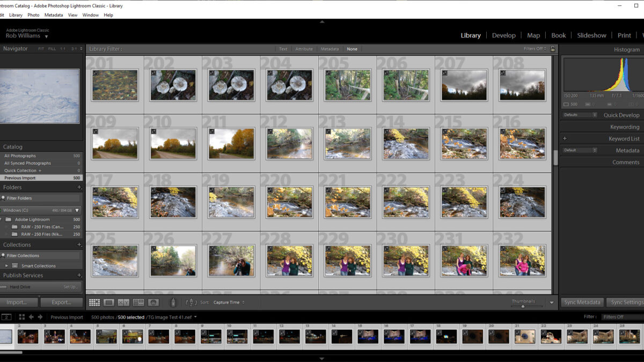Image resolution: width=644 pixels, height=362 pixels.
Task: Enable the Text library filter
Action: (x=283, y=49)
